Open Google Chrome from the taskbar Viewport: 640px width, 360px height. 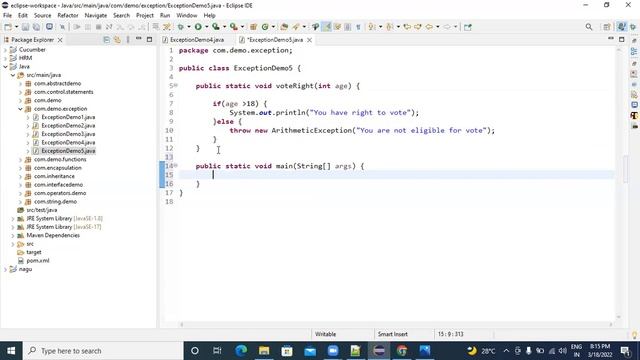click(x=402, y=351)
